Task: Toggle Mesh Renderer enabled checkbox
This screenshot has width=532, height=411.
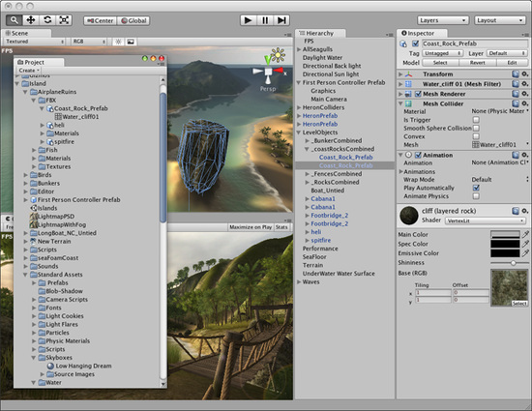Action: pyautogui.click(x=418, y=94)
